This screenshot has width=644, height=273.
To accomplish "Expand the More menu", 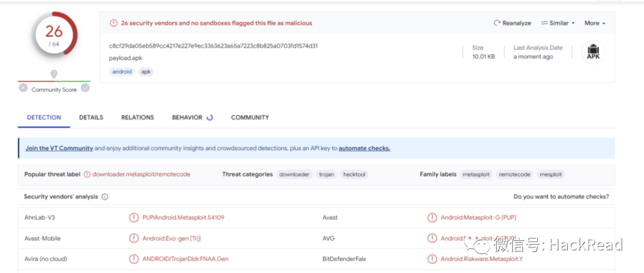I will (595, 23).
